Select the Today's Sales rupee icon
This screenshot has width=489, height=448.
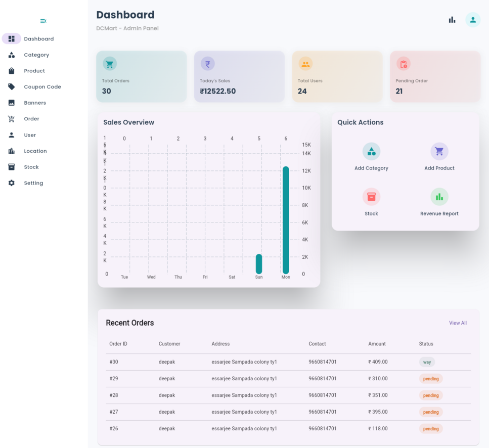[x=207, y=64]
